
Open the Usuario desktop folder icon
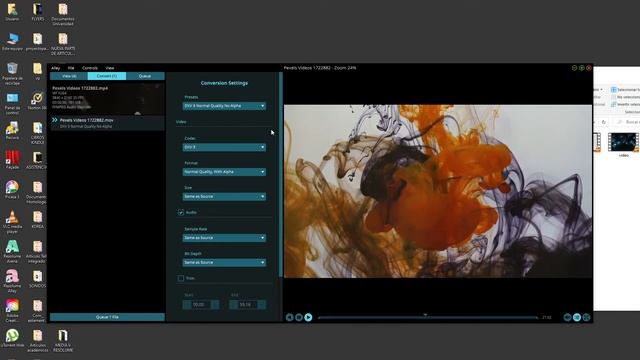tap(12, 12)
